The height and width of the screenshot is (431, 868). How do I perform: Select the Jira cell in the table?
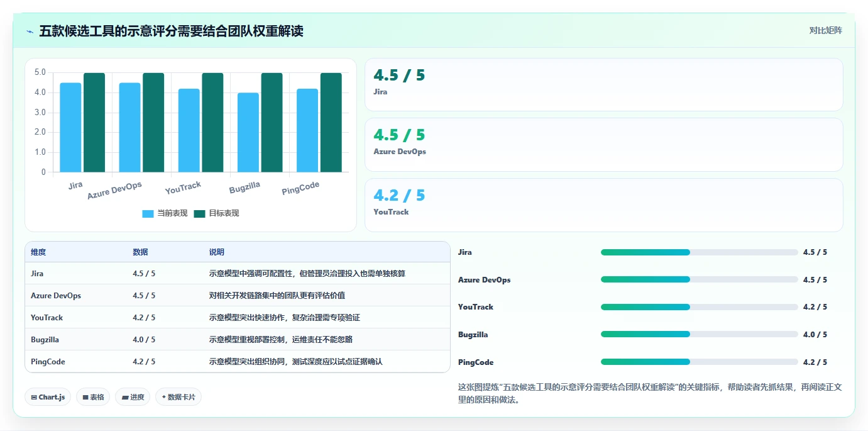[x=37, y=274]
